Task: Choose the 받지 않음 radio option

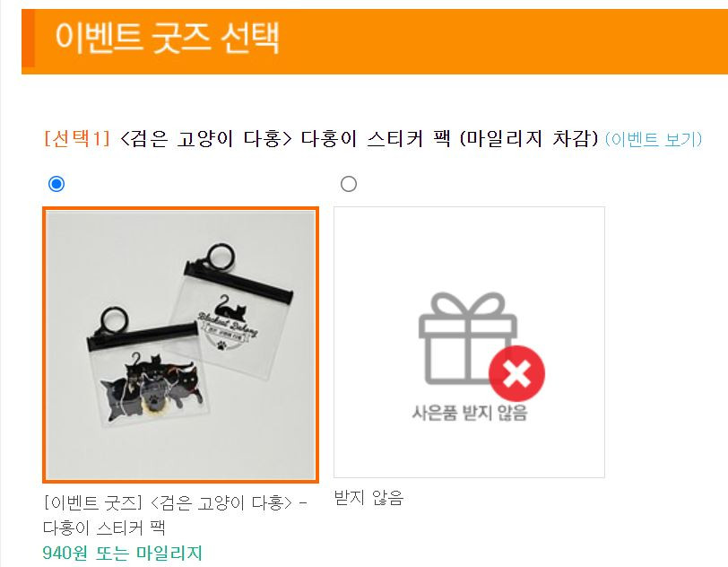Action: [x=349, y=184]
